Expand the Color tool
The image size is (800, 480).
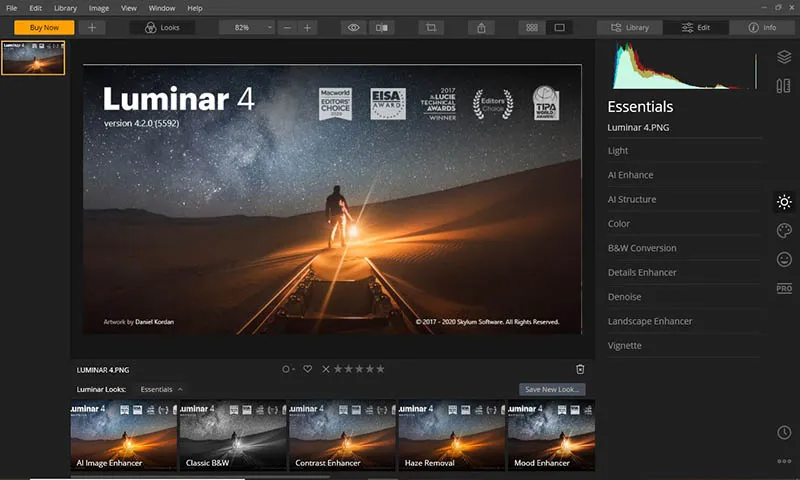click(684, 223)
